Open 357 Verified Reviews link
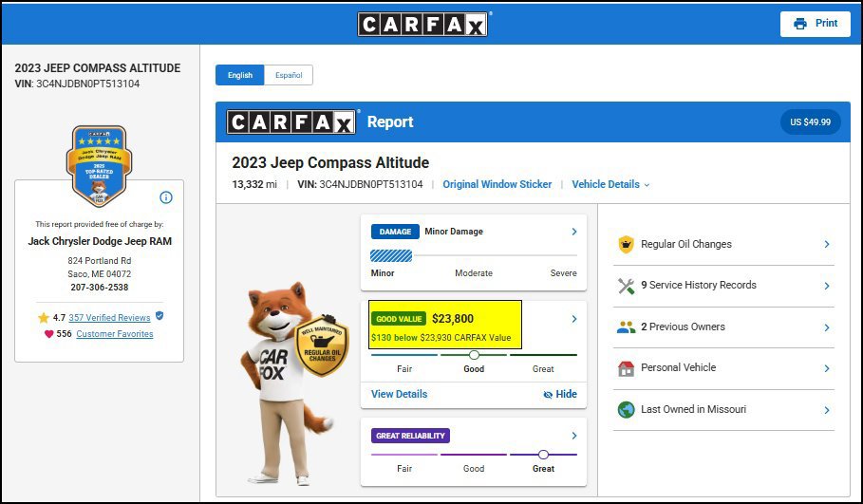Viewport: 863px width, 504px height. coord(109,317)
